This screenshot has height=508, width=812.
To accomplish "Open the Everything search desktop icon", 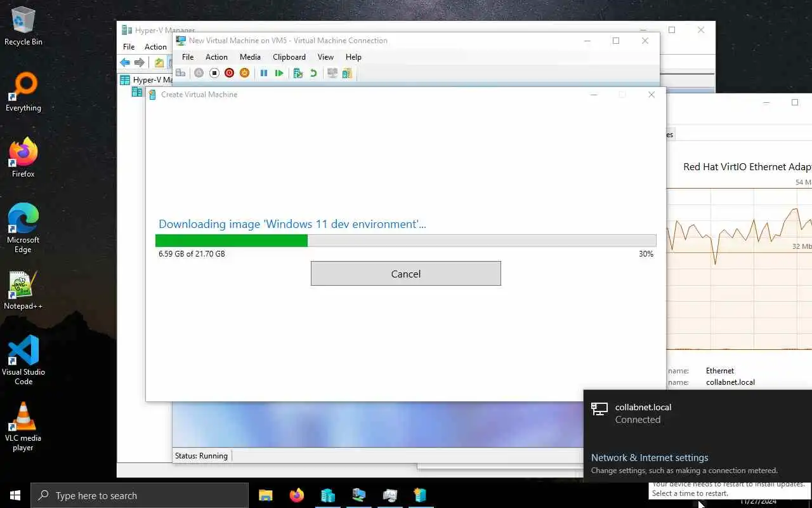I will tap(23, 93).
